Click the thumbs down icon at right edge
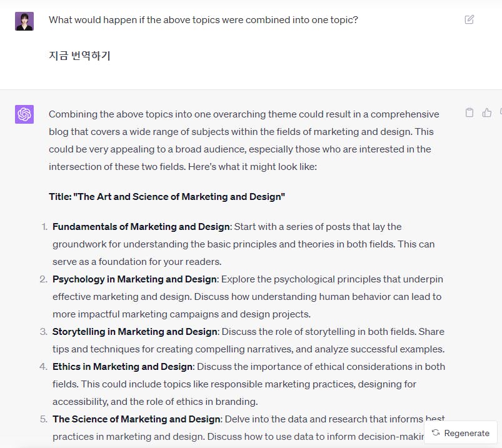502x448 pixels. [x=500, y=112]
